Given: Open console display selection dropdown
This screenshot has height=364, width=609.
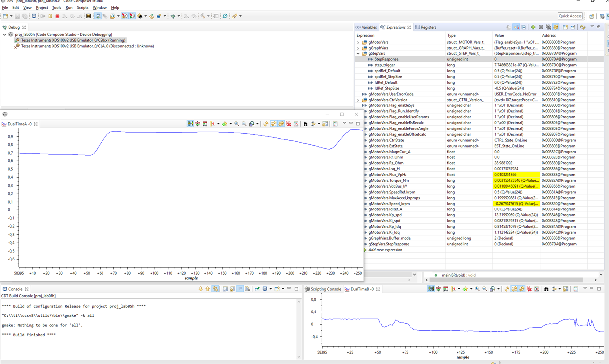Looking at the screenshot, I should click(271, 289).
